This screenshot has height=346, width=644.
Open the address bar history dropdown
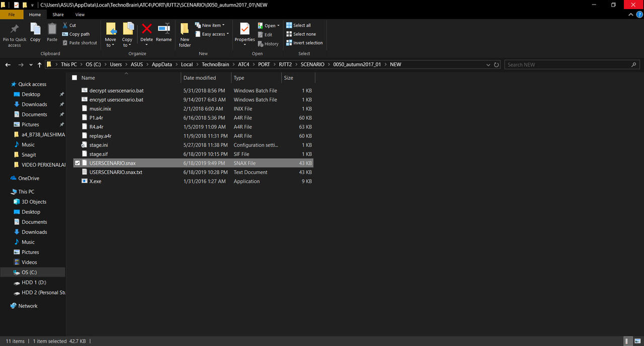tap(488, 64)
